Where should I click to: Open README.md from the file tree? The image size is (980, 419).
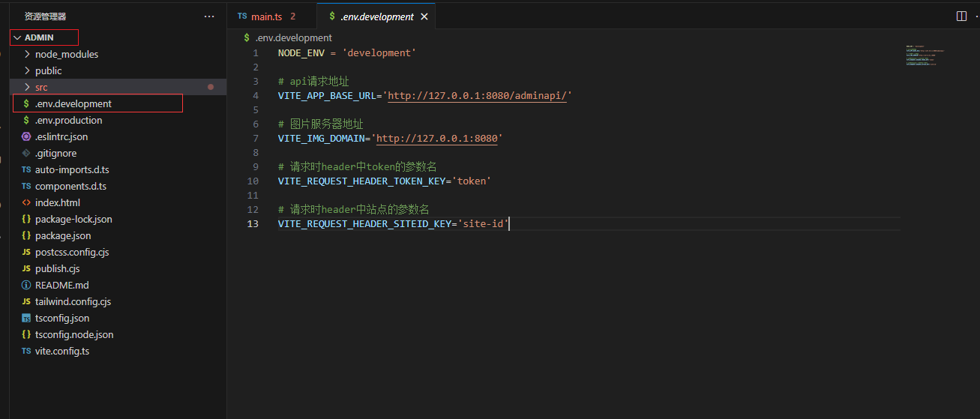point(61,285)
